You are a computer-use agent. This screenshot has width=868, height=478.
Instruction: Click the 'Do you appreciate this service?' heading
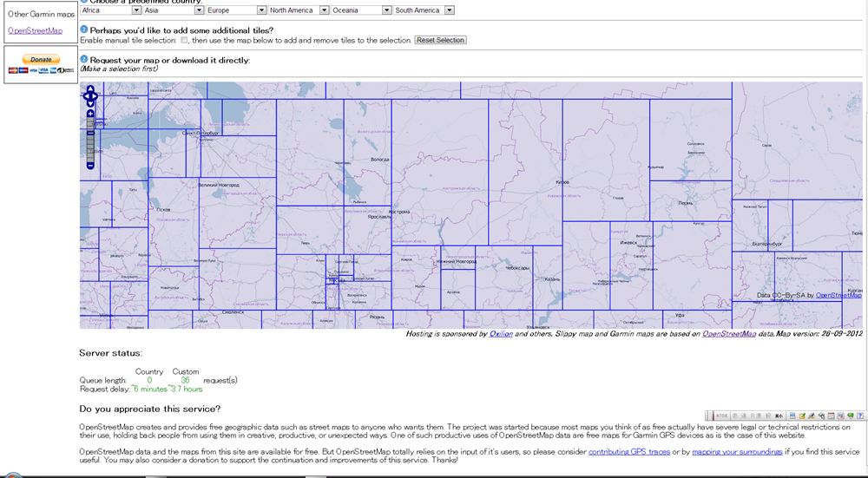pos(150,409)
